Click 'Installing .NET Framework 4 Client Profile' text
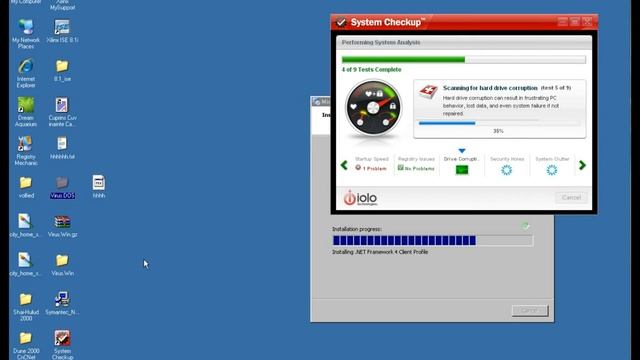Viewport: 640px width, 360px height. (x=380, y=252)
